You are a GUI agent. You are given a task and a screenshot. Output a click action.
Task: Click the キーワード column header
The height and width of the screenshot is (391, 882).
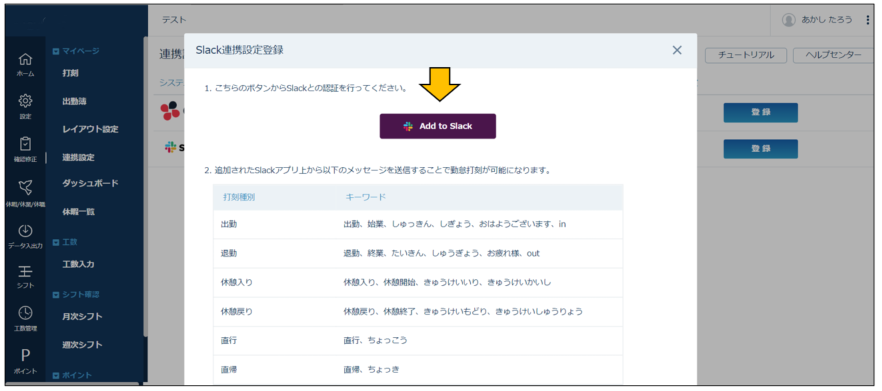(365, 197)
